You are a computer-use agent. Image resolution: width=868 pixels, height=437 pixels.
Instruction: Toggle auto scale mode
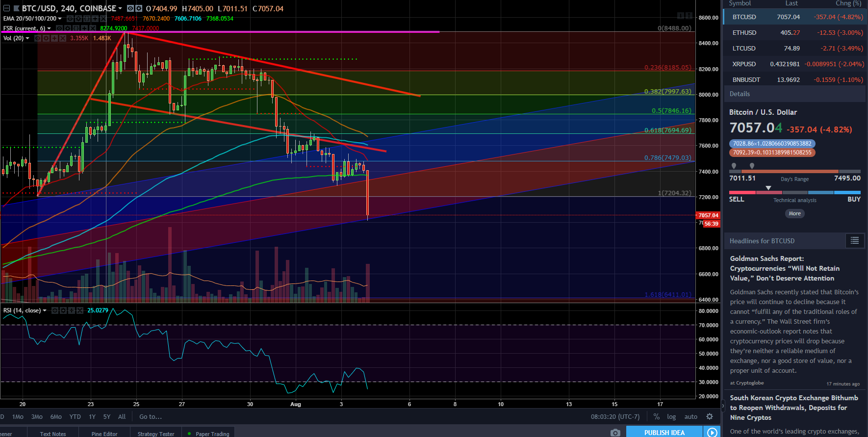[x=691, y=416]
